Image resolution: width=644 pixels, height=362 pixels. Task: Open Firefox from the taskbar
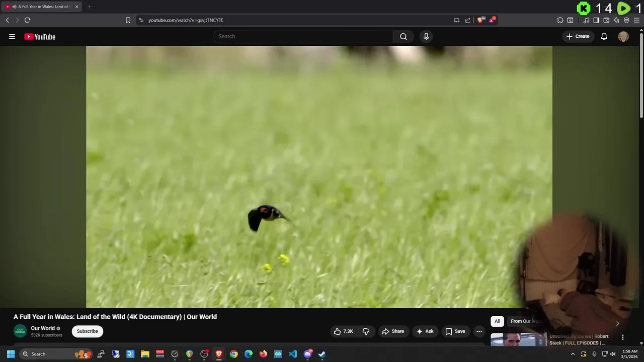tap(263, 354)
